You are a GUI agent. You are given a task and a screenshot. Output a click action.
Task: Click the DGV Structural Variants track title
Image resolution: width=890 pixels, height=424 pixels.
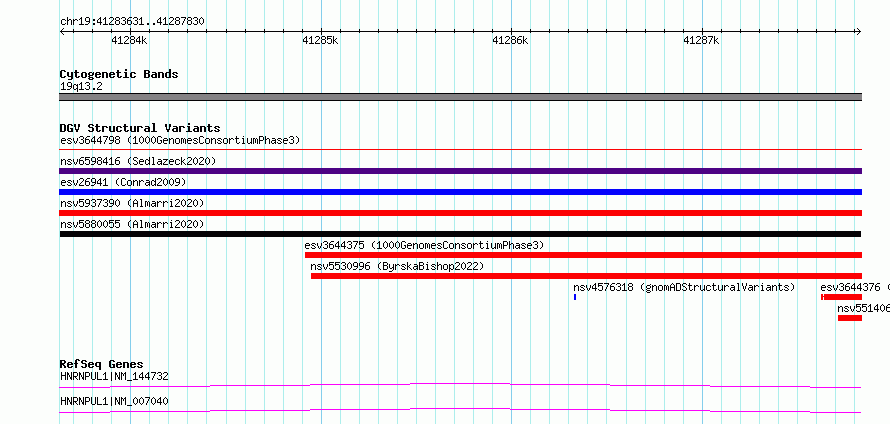140,128
